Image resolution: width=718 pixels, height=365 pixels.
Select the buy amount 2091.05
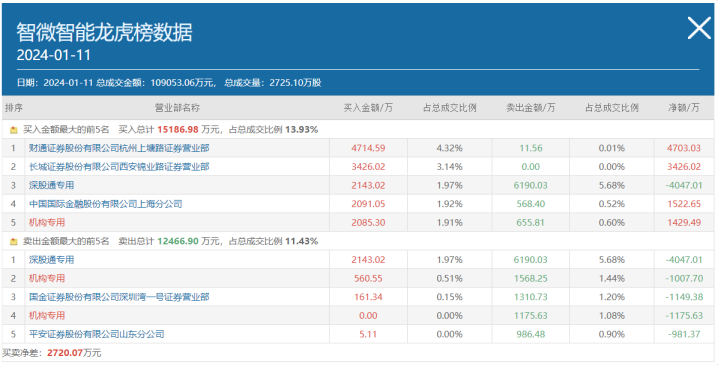pos(368,204)
